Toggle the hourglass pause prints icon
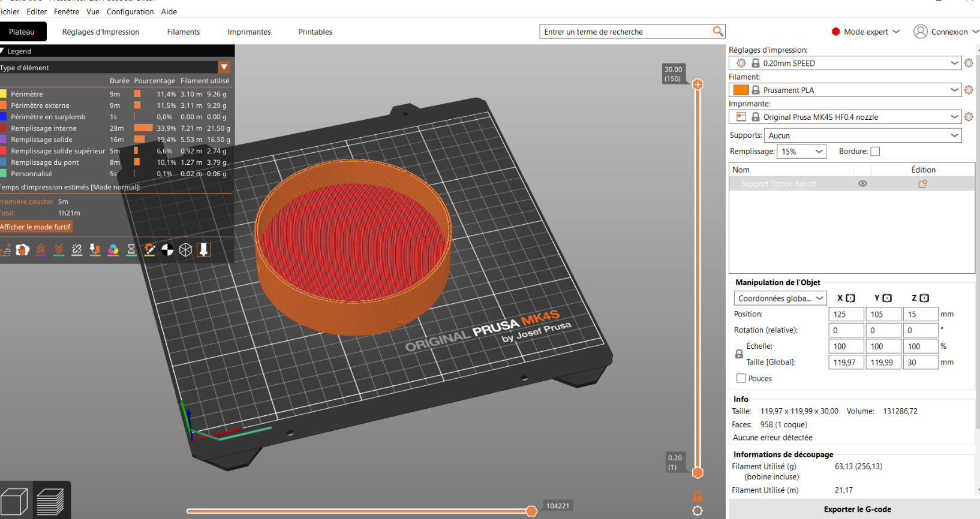 (131, 250)
